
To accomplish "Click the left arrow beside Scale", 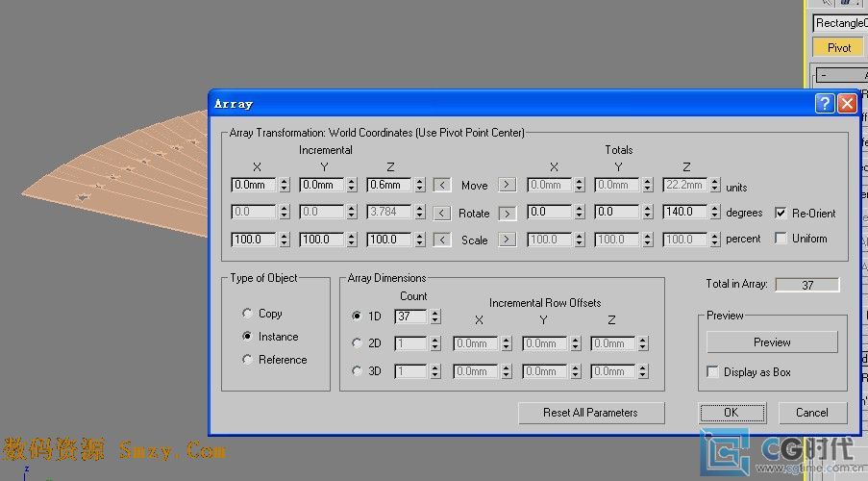I will click(x=442, y=240).
